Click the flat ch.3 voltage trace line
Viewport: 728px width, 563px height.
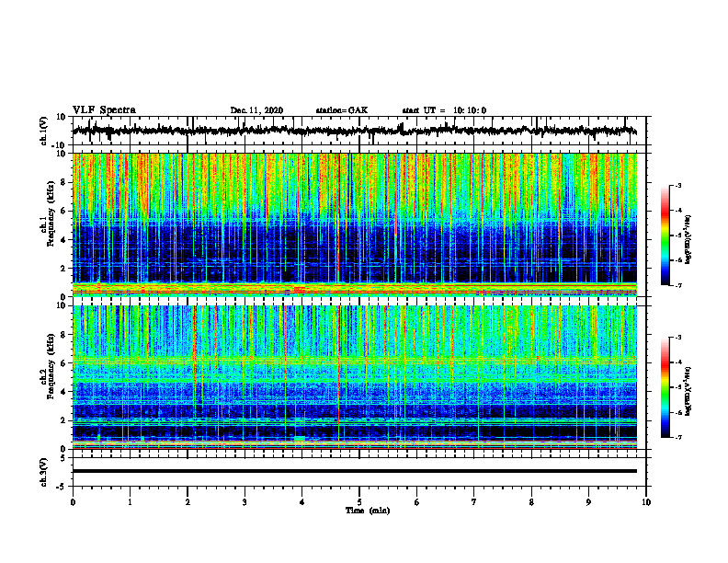(x=355, y=471)
